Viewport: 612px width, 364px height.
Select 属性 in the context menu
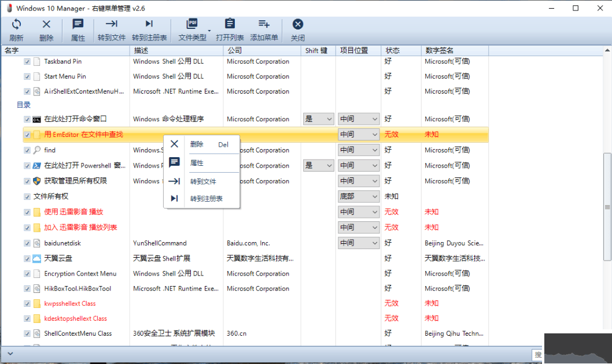tap(197, 163)
